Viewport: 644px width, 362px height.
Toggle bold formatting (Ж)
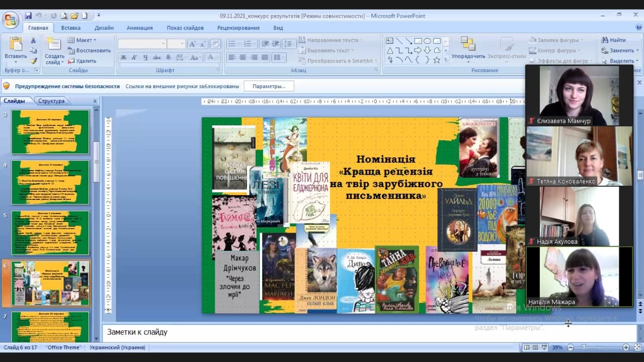coord(123,57)
